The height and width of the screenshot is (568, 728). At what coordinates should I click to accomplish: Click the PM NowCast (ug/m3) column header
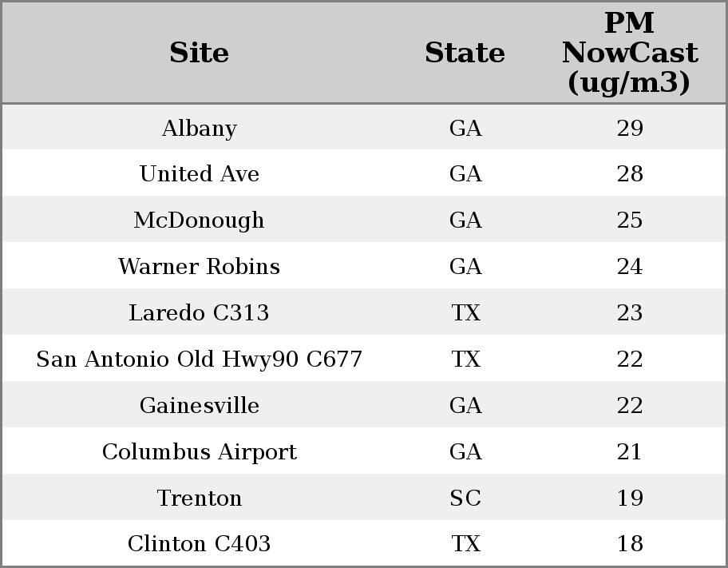(x=629, y=53)
